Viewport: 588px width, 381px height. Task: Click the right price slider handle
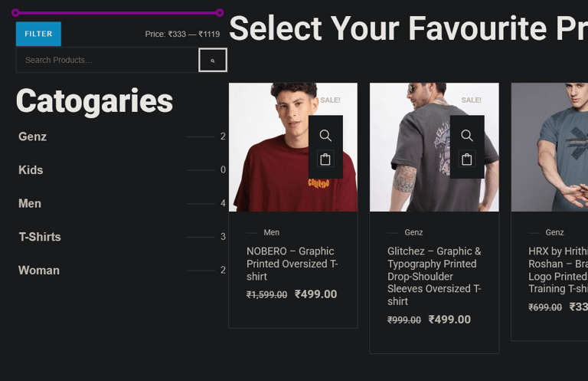click(x=220, y=13)
